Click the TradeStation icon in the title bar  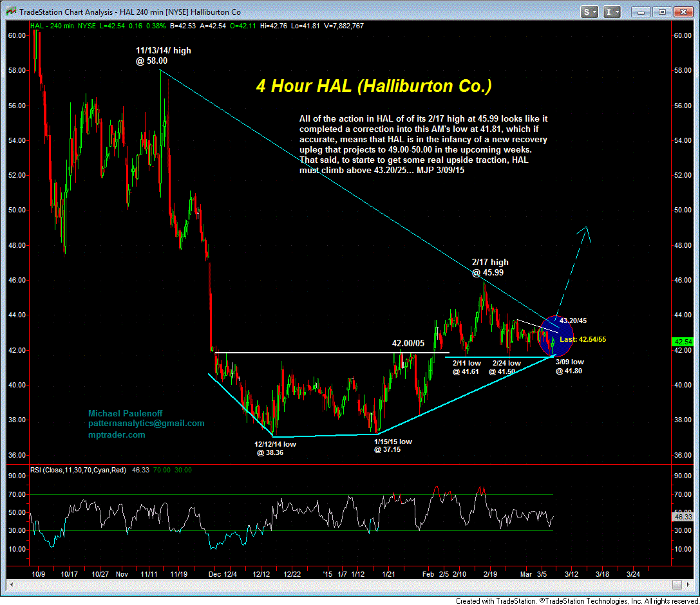tap(11, 12)
